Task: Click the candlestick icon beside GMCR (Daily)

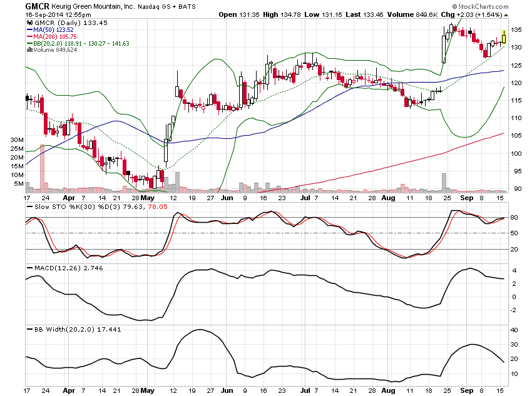Action: tap(29, 23)
